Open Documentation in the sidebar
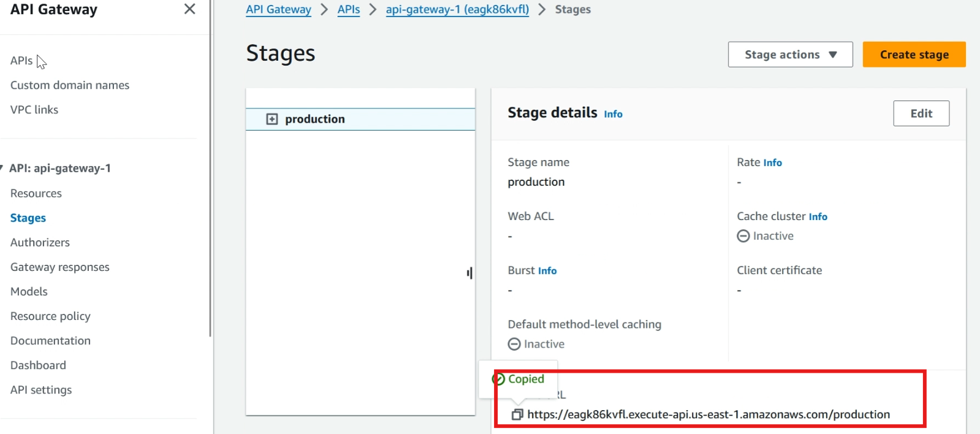The width and height of the screenshot is (980, 434). point(50,340)
